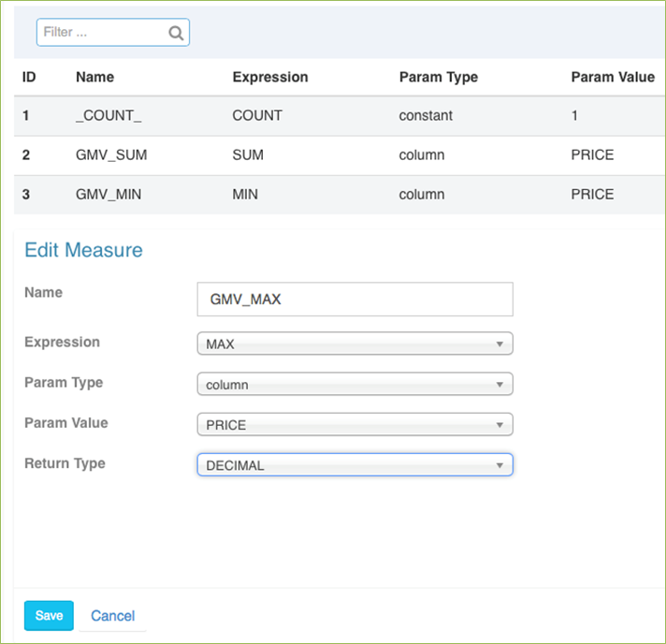This screenshot has height=644, width=666.
Task: Click column param type in GMV_SUM row
Action: [x=421, y=154]
